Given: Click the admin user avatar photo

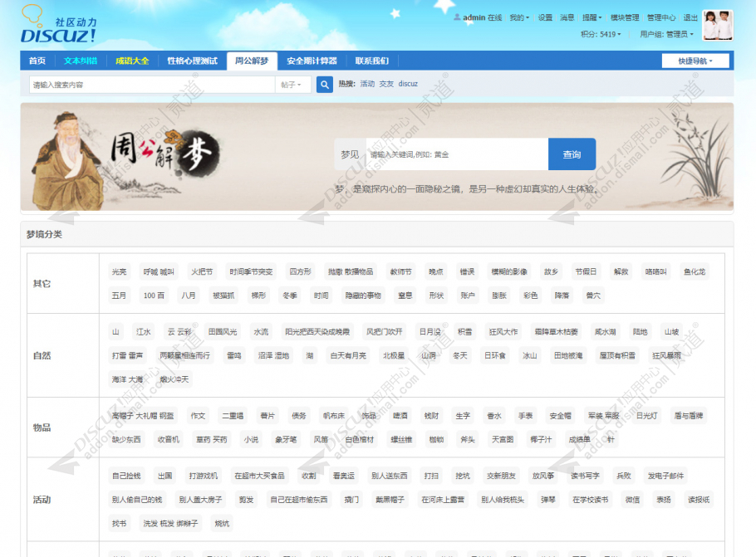Looking at the screenshot, I should pos(718,25).
